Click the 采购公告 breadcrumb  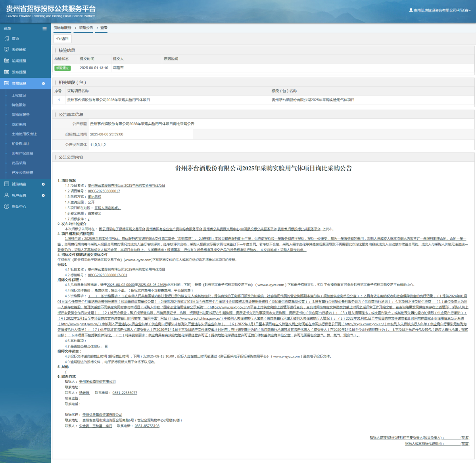pyautogui.click(x=86, y=28)
